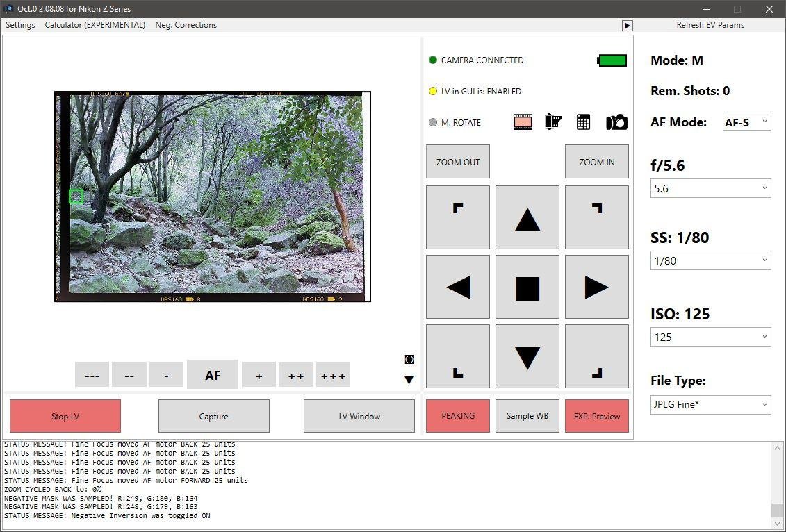Click the small circle icon below preview
786x532 pixels.
coord(409,359)
